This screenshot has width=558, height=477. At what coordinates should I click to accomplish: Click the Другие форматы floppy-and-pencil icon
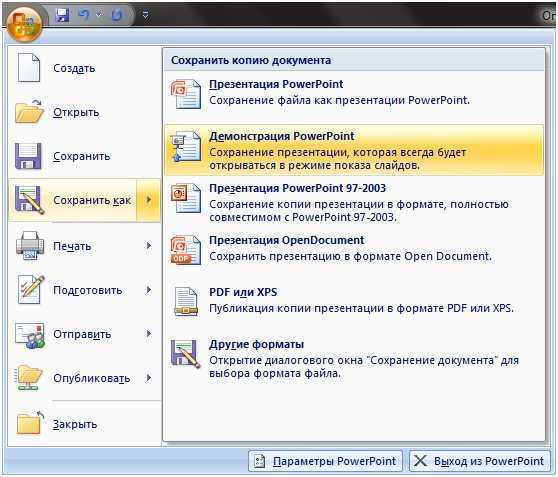point(185,354)
